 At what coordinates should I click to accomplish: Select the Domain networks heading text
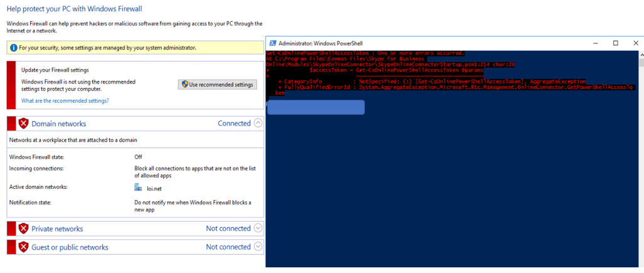click(58, 124)
